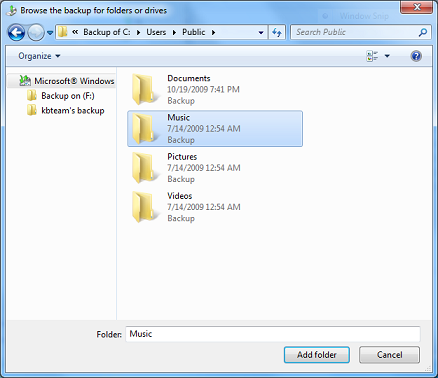The width and height of the screenshot is (438, 378).
Task: Click the Refresh button
Action: (x=277, y=32)
